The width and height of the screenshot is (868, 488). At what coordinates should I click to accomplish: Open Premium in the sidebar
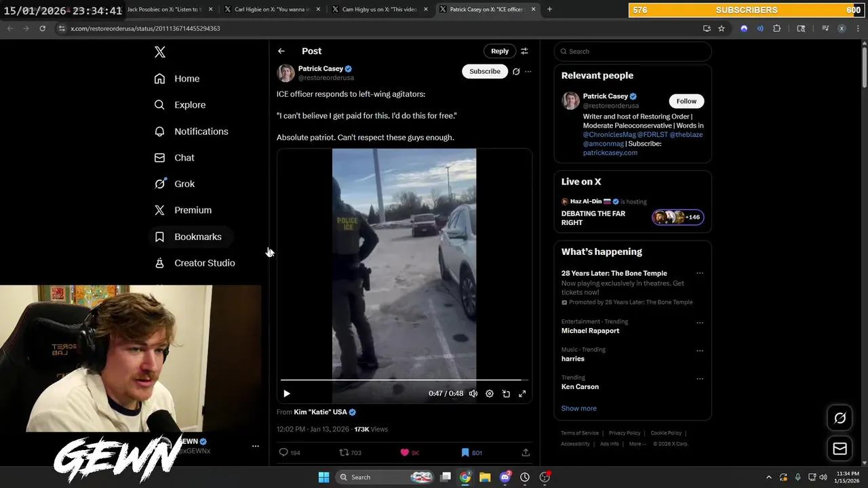183,210
